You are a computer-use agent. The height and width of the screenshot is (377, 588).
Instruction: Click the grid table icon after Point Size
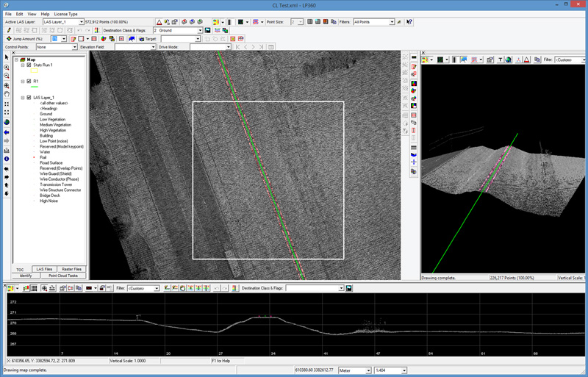click(x=309, y=22)
